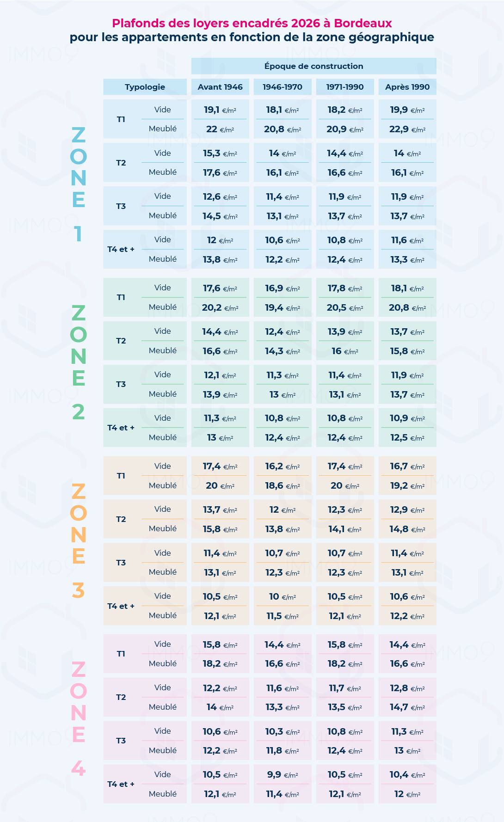The height and width of the screenshot is (822, 504).
Task: Click the 'Époque de construction' header
Action: 313,66
